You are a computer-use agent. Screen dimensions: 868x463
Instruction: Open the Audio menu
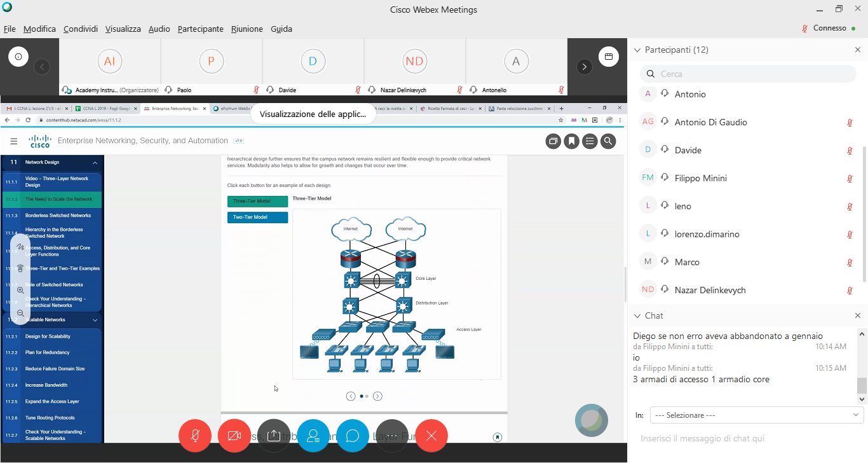pyautogui.click(x=159, y=29)
